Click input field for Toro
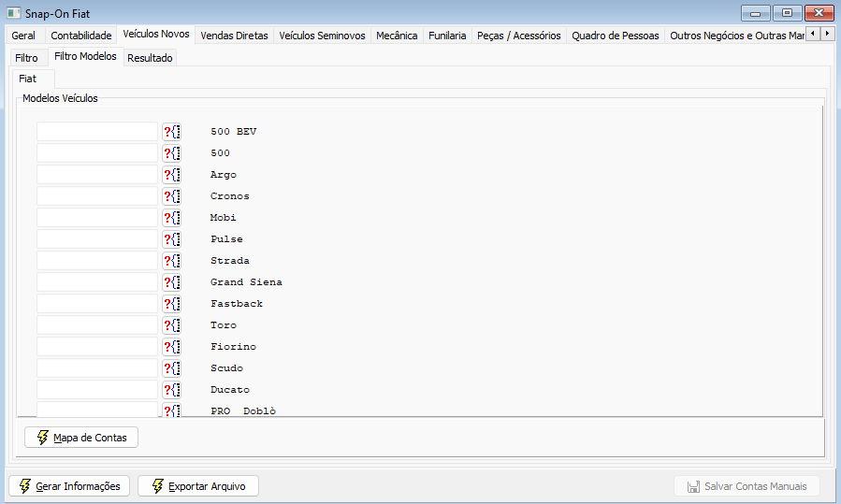Viewport: 841px width, 504px height. pos(97,324)
